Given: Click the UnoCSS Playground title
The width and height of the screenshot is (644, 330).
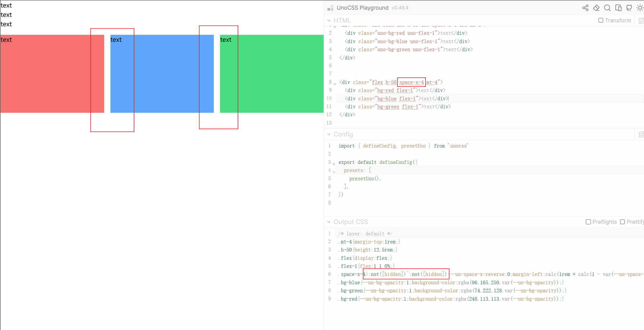Looking at the screenshot, I should pos(363,8).
